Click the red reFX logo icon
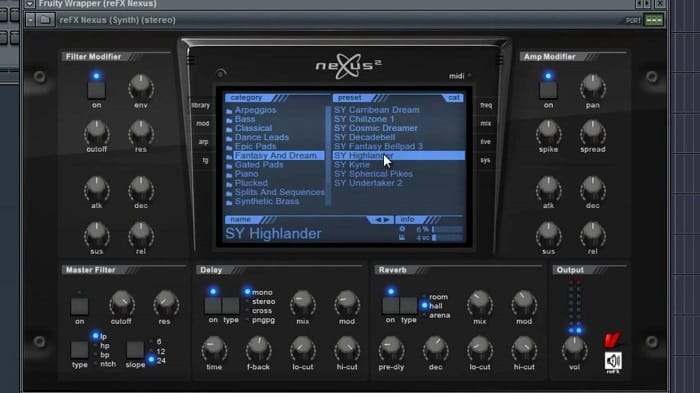 click(612, 340)
